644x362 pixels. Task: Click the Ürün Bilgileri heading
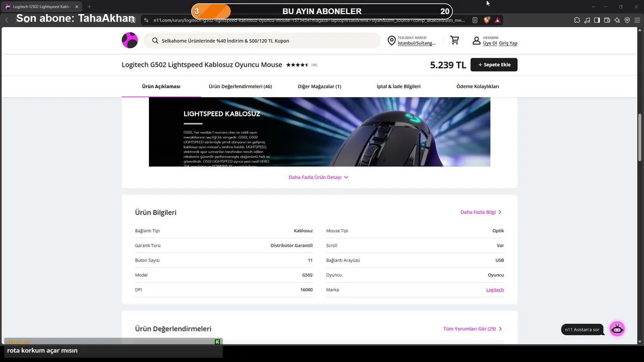click(x=155, y=213)
